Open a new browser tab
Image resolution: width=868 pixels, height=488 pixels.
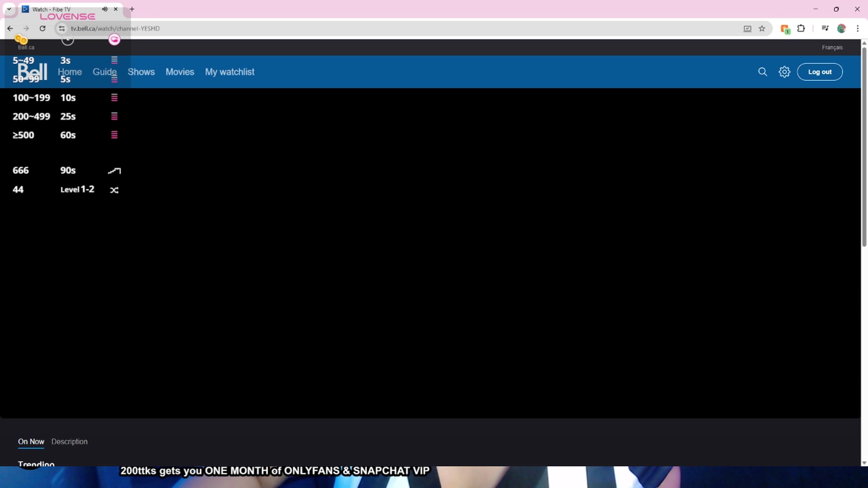coord(132,9)
